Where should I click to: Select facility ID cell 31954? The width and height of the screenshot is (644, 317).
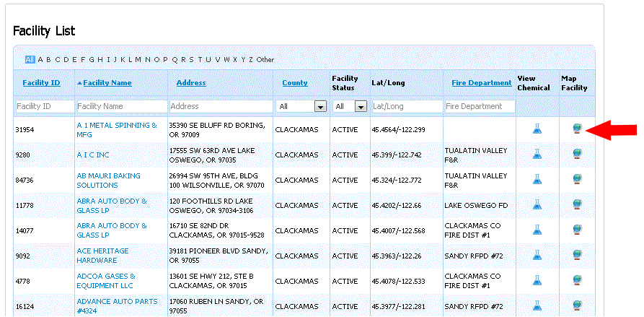click(x=25, y=130)
